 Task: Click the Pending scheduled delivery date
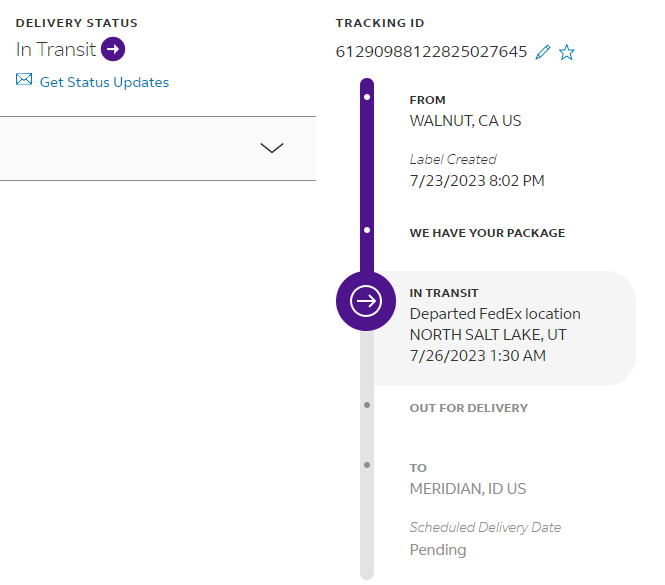tap(438, 549)
